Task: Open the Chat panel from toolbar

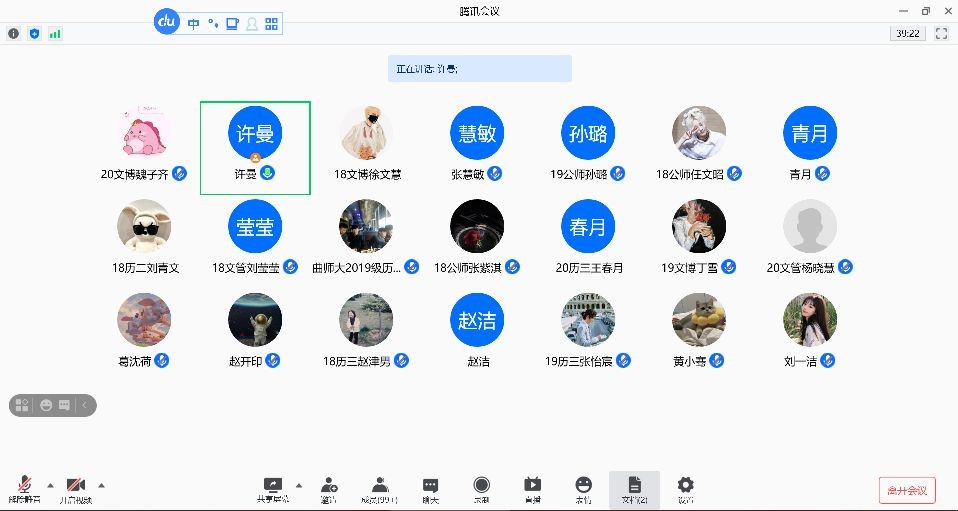Action: (x=430, y=489)
